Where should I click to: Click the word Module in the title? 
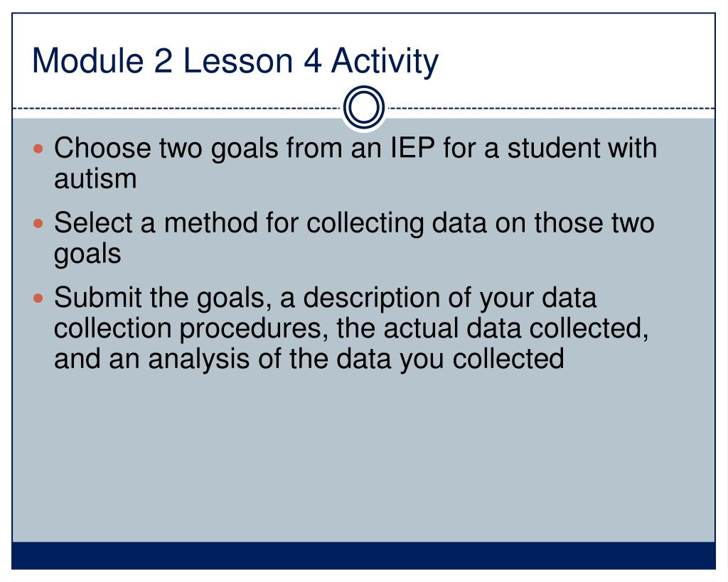point(87,61)
